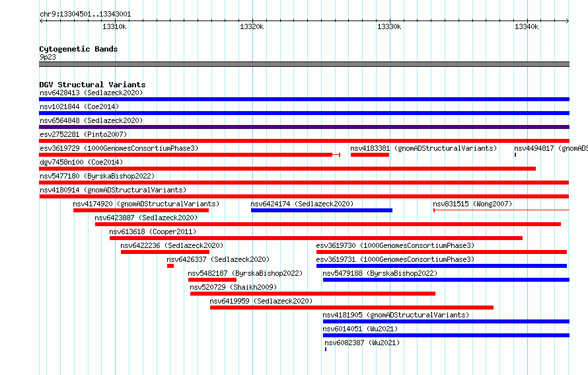Viewport: 588px width, 375px height.
Task: Click nsv6014051 (Wu2021) label
Action: click(x=360, y=329)
